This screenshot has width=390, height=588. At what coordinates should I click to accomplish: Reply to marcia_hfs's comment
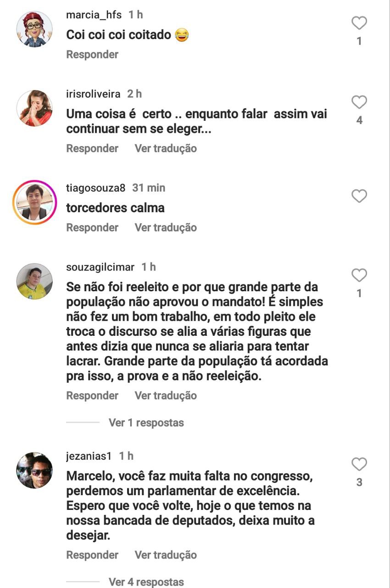coord(92,54)
